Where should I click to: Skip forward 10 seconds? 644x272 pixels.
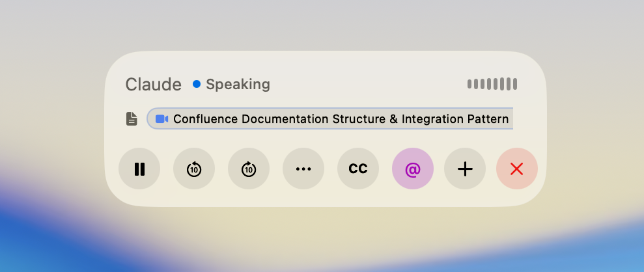[x=249, y=169]
